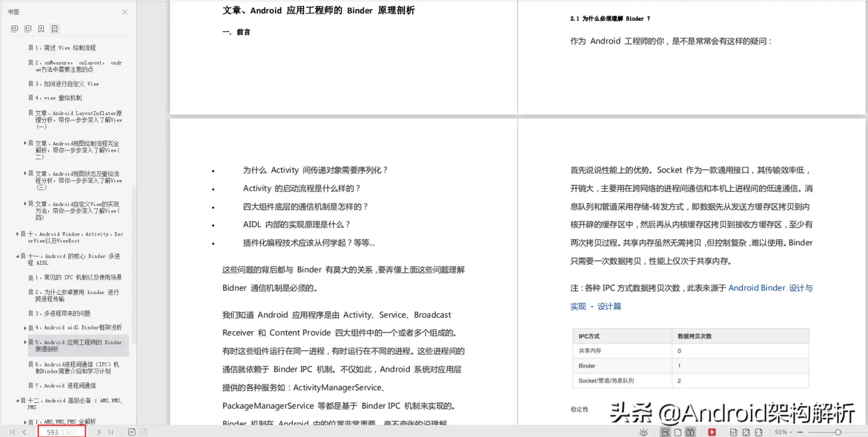The width and height of the screenshot is (868, 437).
Task: Click the zoom slider handle
Action: coord(838,432)
